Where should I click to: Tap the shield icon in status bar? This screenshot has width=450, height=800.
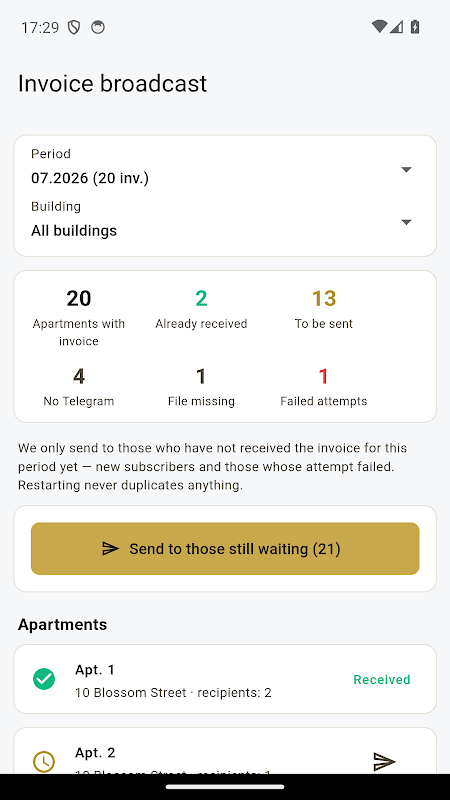pyautogui.click(x=74, y=27)
